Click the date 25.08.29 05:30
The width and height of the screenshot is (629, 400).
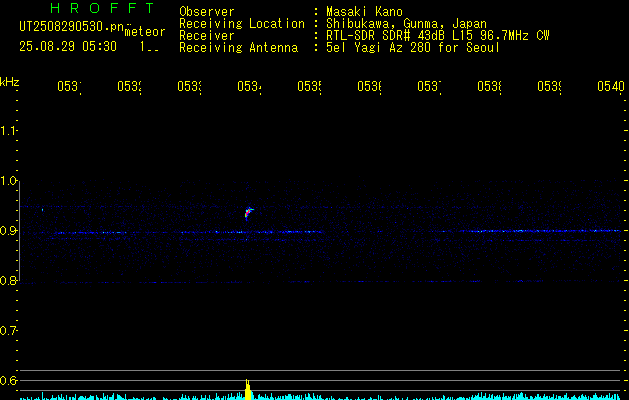68,47
